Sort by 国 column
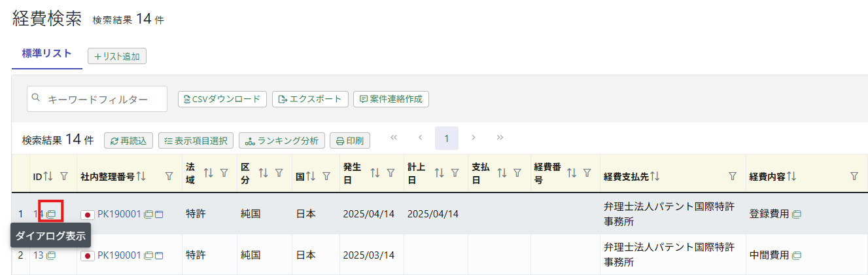This screenshot has height=275, width=868. coord(311,176)
